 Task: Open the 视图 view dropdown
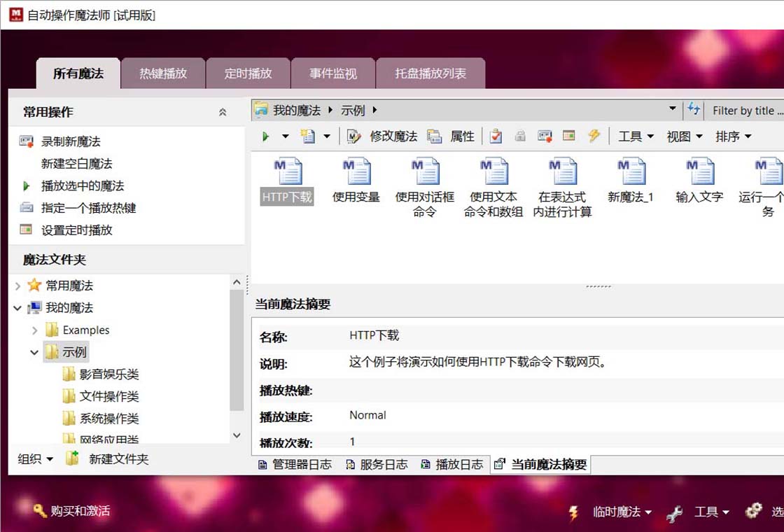click(x=684, y=136)
